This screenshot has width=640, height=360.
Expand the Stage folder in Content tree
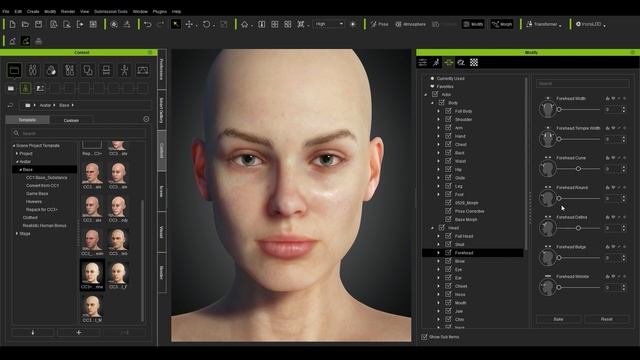click(17, 233)
